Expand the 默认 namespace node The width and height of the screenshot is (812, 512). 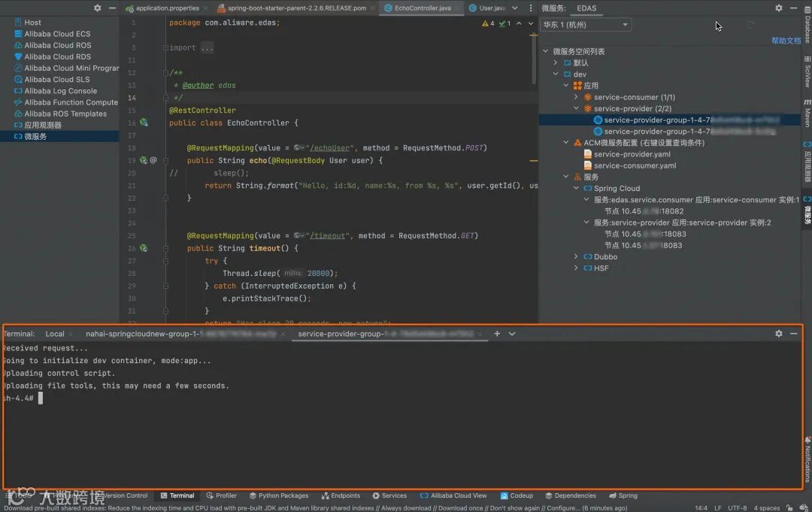pyautogui.click(x=556, y=62)
